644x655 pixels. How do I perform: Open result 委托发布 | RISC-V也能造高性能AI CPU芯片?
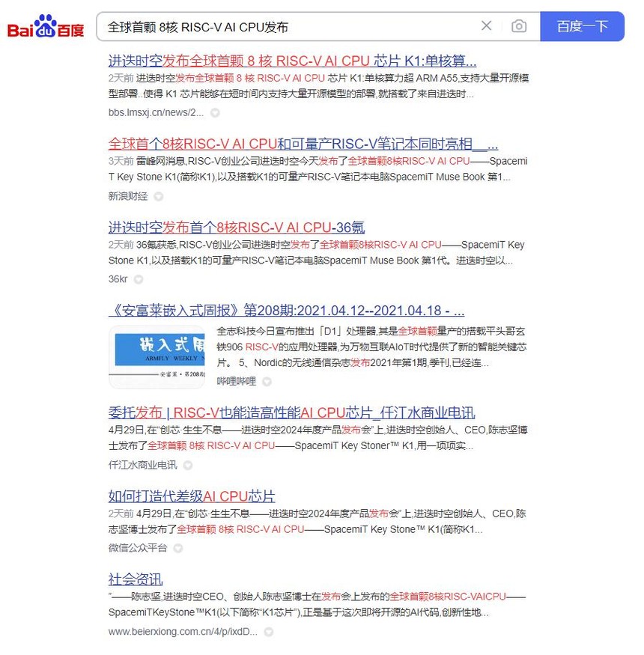(292, 412)
